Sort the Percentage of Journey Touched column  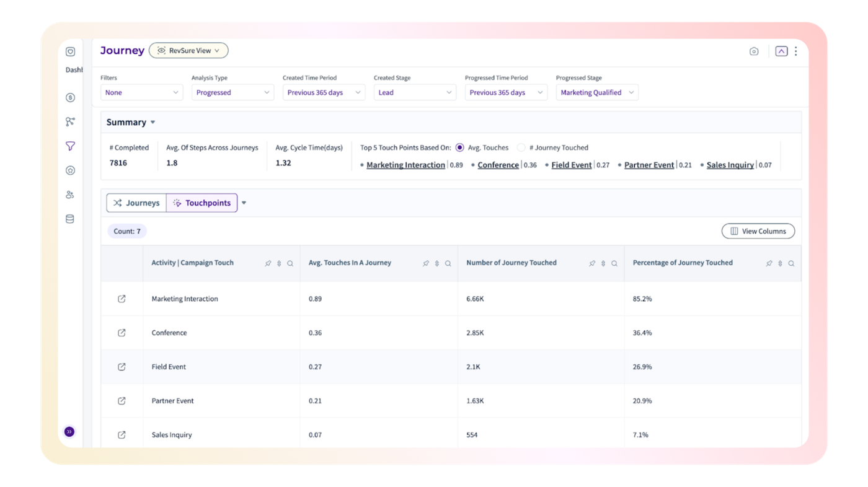click(780, 263)
